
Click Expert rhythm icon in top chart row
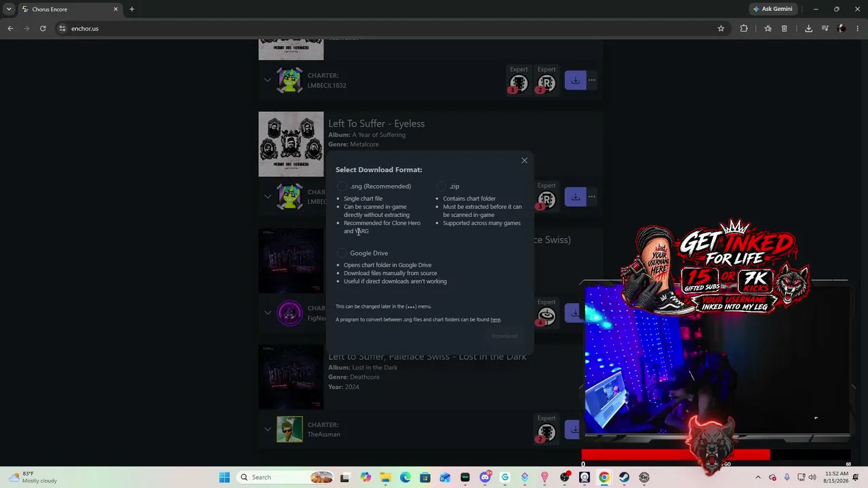coord(546,83)
